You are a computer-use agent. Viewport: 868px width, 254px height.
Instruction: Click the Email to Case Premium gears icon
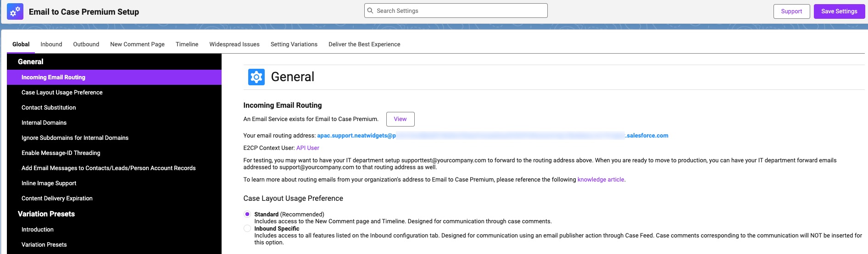coord(15,12)
